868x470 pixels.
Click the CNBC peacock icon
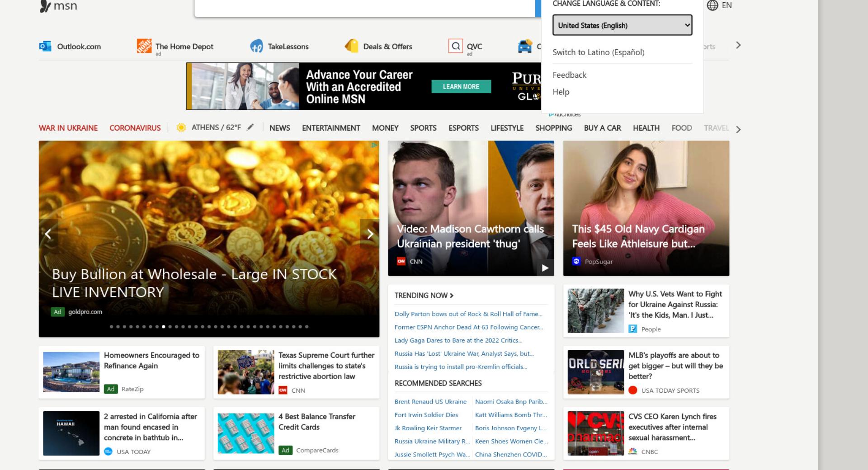[x=633, y=451]
